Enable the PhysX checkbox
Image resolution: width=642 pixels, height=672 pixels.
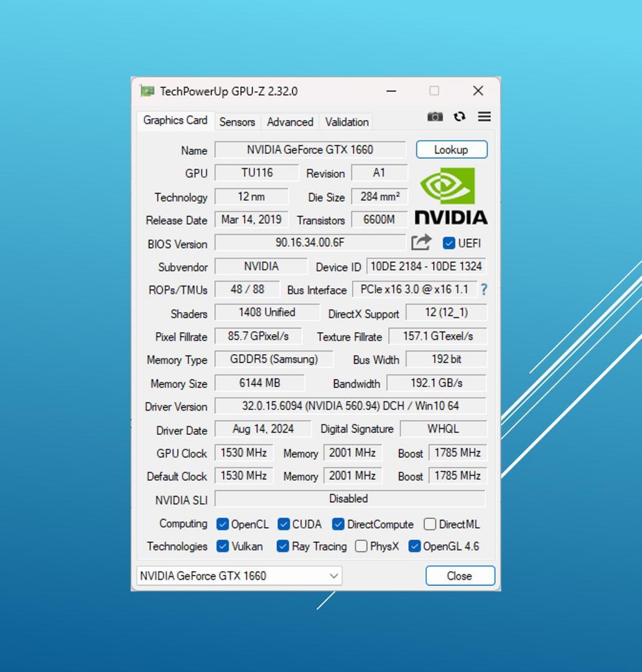point(361,546)
